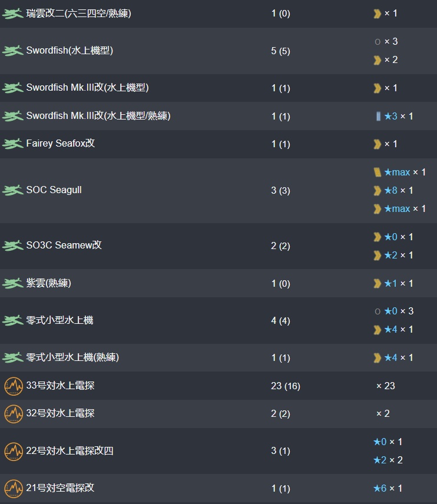Click blue bar proficiency icon for Swordfish Mk.III改(水上機型/熟練)
437x504 pixels.
(x=378, y=116)
